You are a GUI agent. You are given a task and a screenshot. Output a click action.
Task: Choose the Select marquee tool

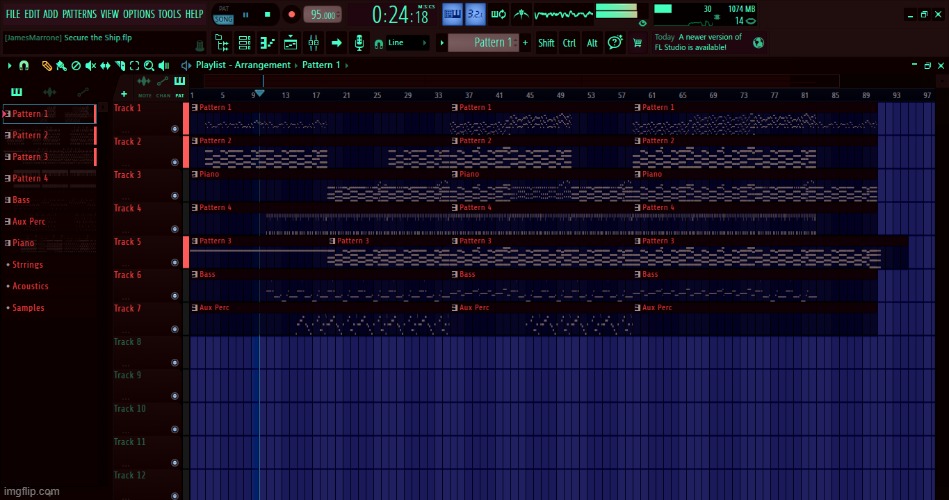pos(134,65)
